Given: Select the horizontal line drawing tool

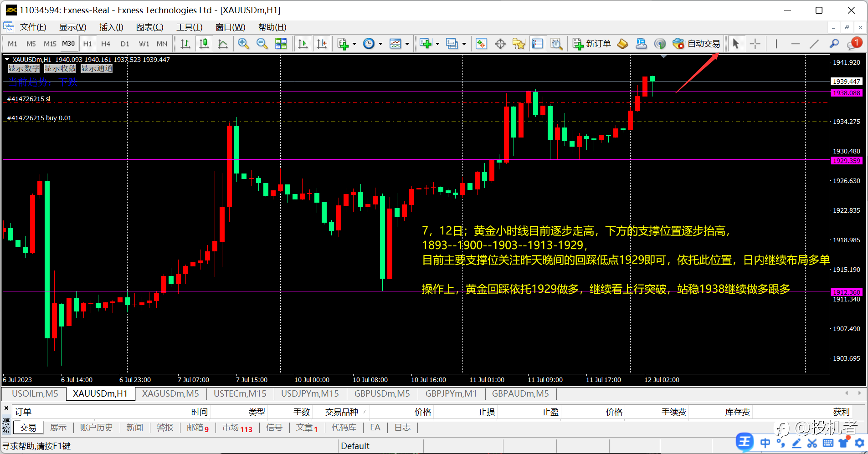Looking at the screenshot, I should pyautogui.click(x=796, y=44).
